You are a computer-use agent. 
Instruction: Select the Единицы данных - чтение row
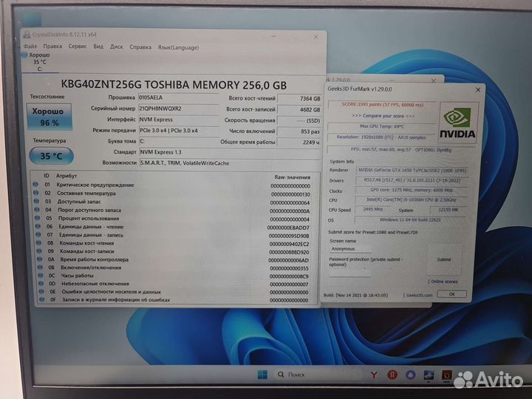coord(174,227)
